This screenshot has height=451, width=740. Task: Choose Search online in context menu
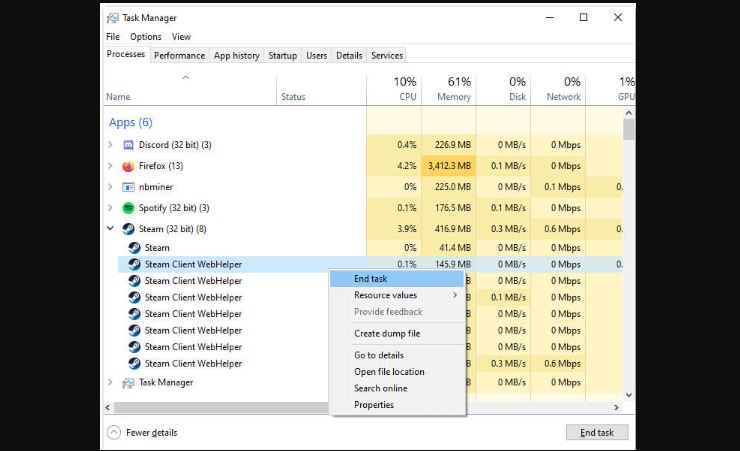click(397, 388)
